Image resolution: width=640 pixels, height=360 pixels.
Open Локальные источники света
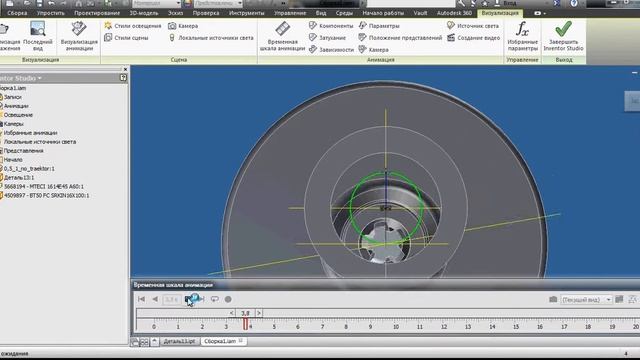coord(211,38)
